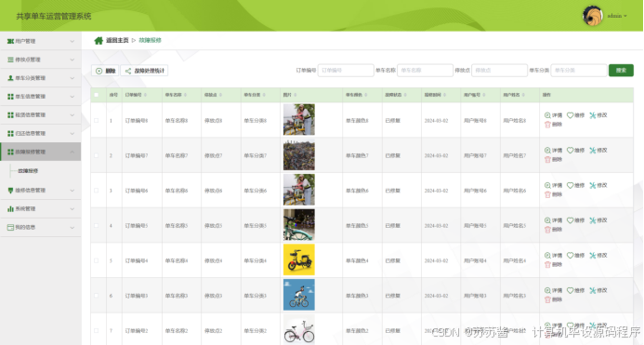This screenshot has height=345, width=644.
Task: Click the 删除 trash icon in row 订单编号7
Action: tap(547, 160)
